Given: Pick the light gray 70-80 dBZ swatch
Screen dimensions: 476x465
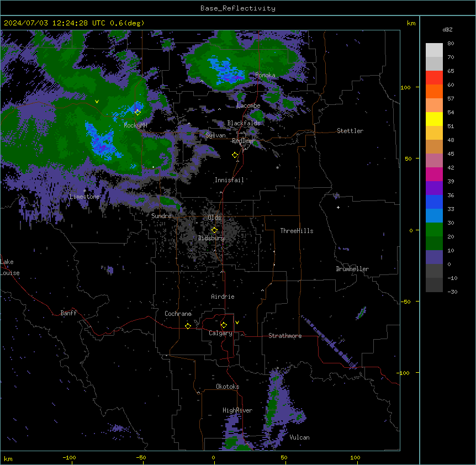Looking at the screenshot, I should (x=434, y=50).
